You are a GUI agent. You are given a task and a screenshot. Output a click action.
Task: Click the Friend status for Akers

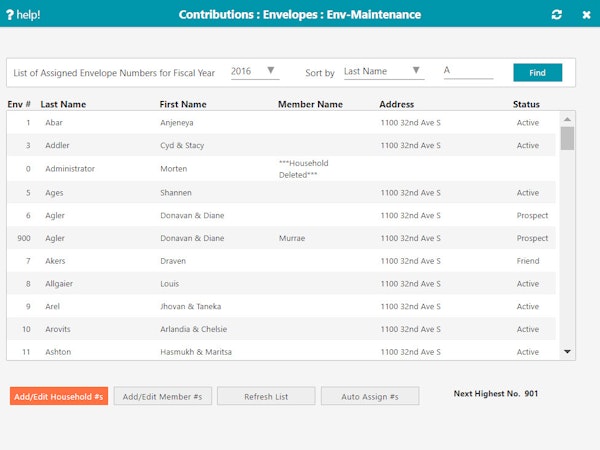[528, 261]
